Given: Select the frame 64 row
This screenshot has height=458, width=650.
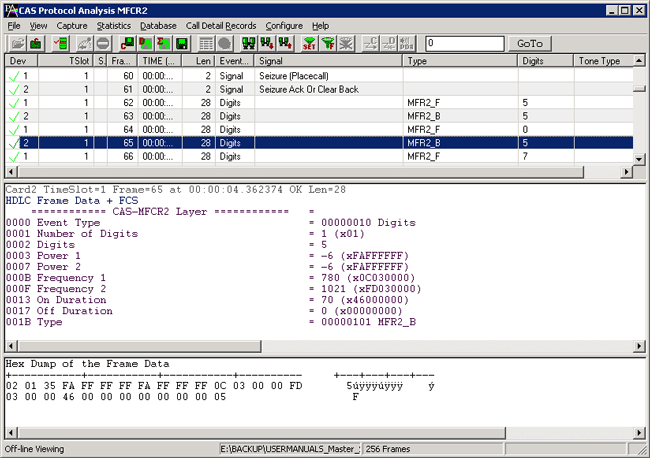Looking at the screenshot, I should pos(319,130).
